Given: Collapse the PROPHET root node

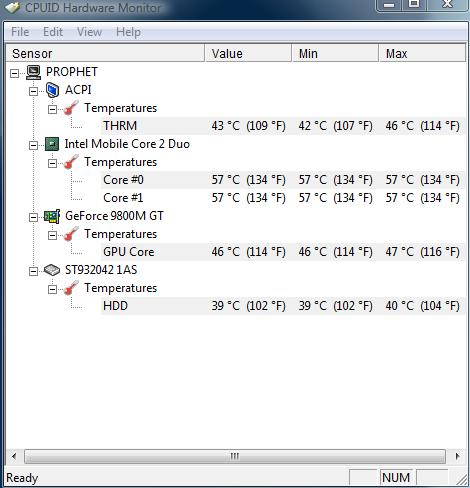Looking at the screenshot, I should click(x=14, y=73).
